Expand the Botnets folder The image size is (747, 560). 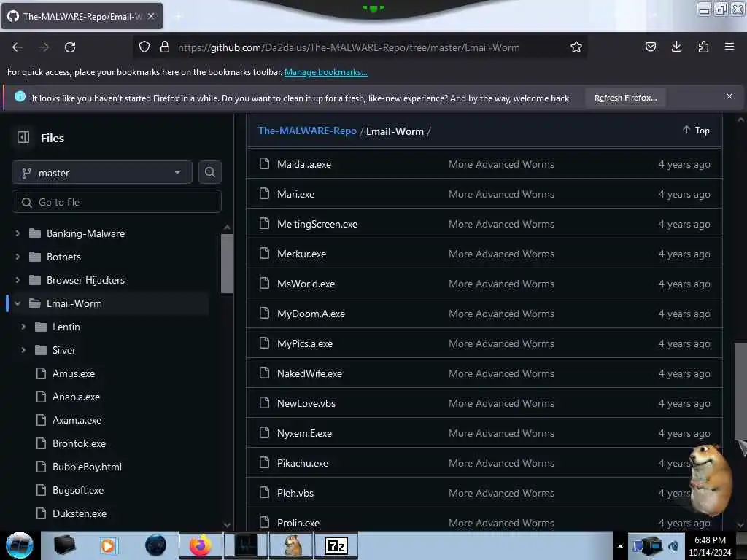click(18, 257)
